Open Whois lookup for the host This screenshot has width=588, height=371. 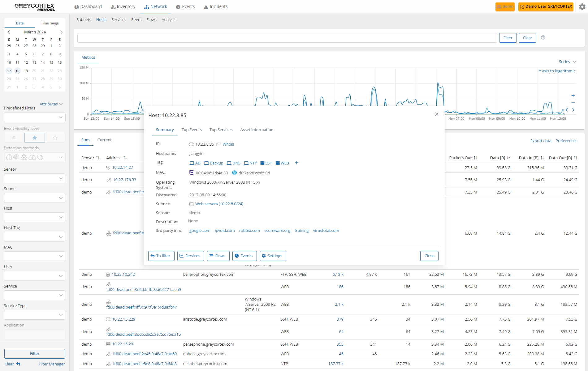click(228, 144)
